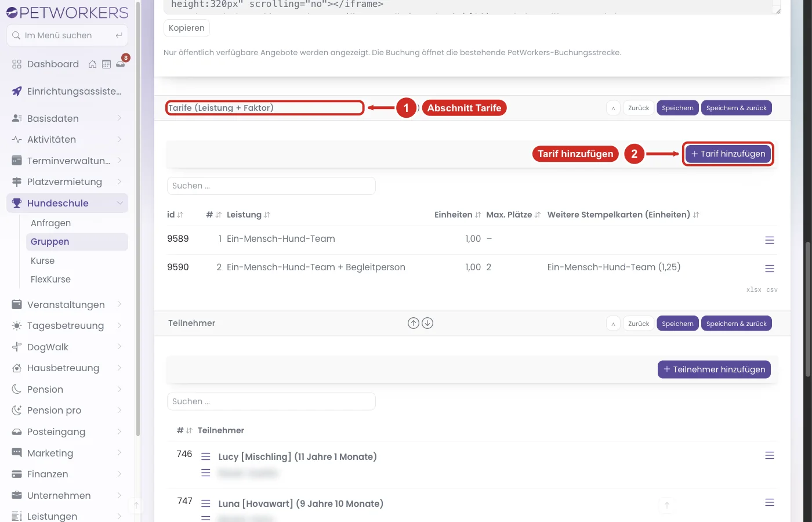The width and height of the screenshot is (812, 522).
Task: Open the inbox icon with badge 8
Action: click(121, 64)
